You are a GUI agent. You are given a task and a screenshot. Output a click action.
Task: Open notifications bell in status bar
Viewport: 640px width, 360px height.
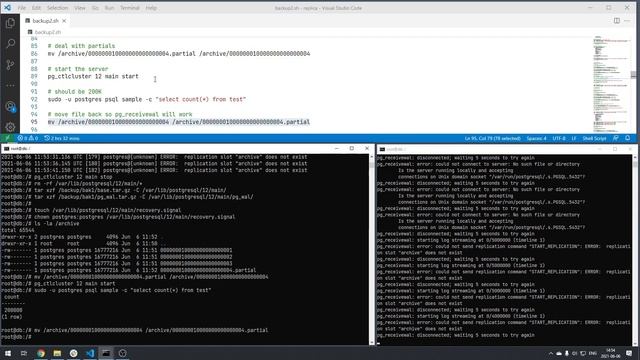click(x=628, y=138)
